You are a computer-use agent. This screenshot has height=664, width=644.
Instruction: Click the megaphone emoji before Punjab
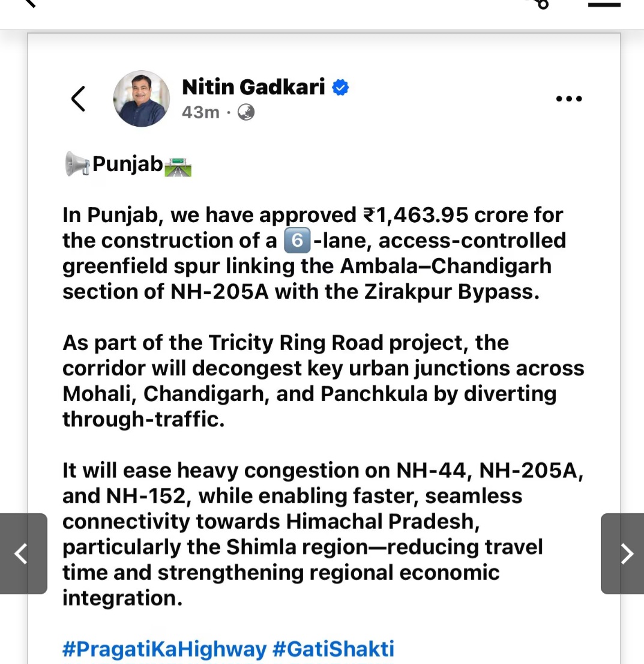[x=77, y=164]
